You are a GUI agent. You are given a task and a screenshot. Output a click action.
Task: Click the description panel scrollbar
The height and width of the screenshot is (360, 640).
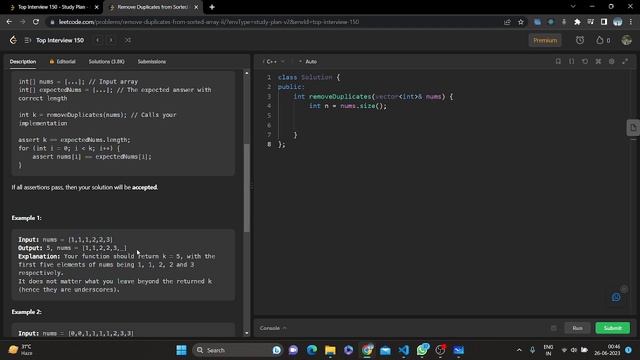pyautogui.click(x=247, y=188)
